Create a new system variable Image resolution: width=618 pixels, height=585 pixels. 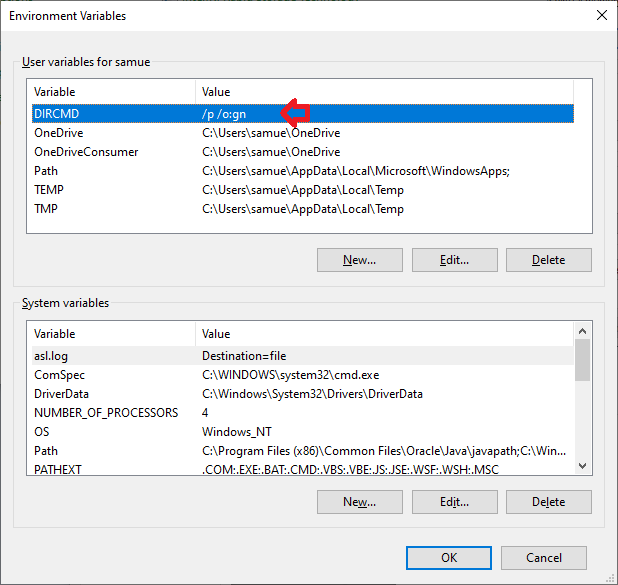click(359, 502)
